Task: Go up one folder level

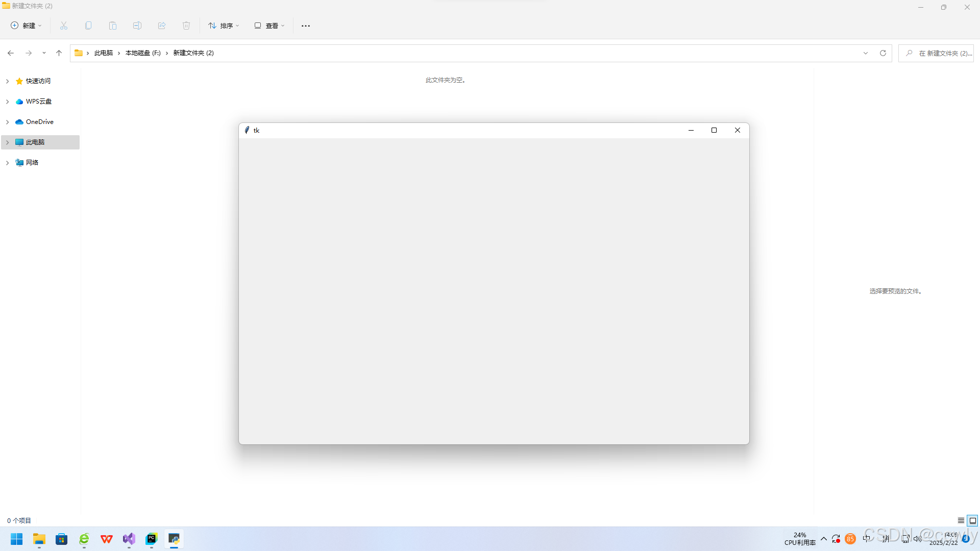Action: (x=59, y=53)
